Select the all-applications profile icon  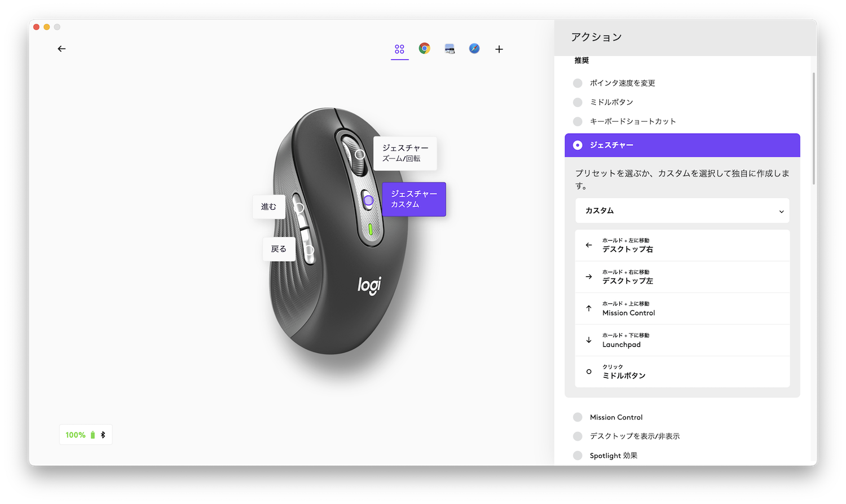pos(399,49)
